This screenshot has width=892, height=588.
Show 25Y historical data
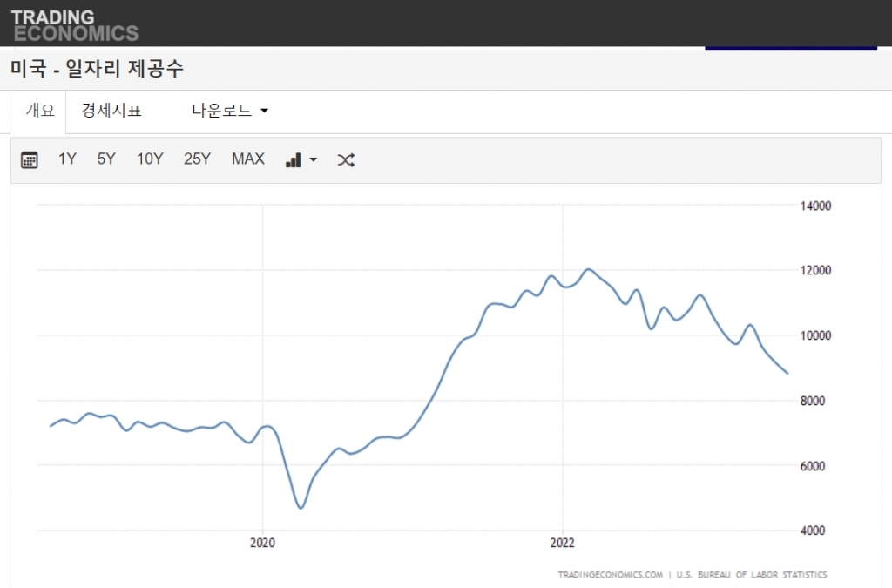tap(197, 159)
